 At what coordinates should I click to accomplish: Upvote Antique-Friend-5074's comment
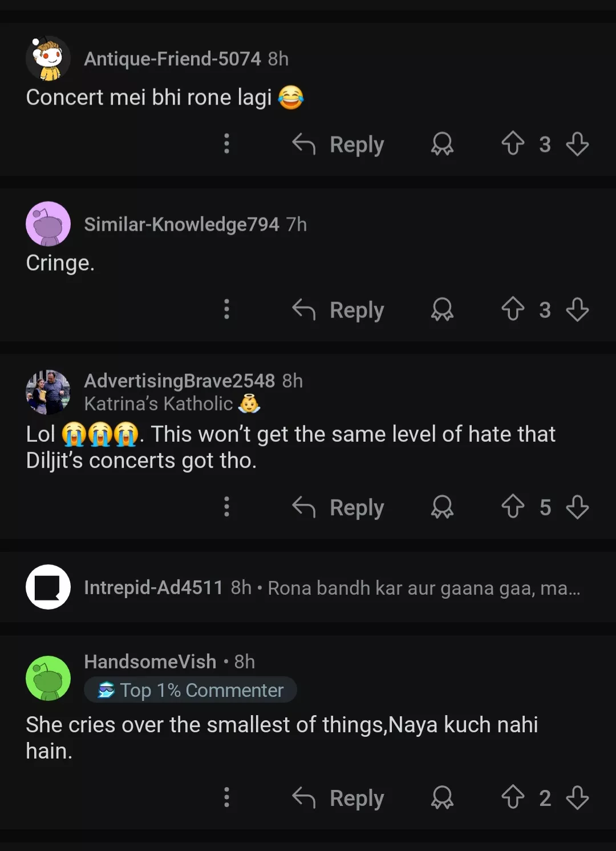(x=512, y=144)
